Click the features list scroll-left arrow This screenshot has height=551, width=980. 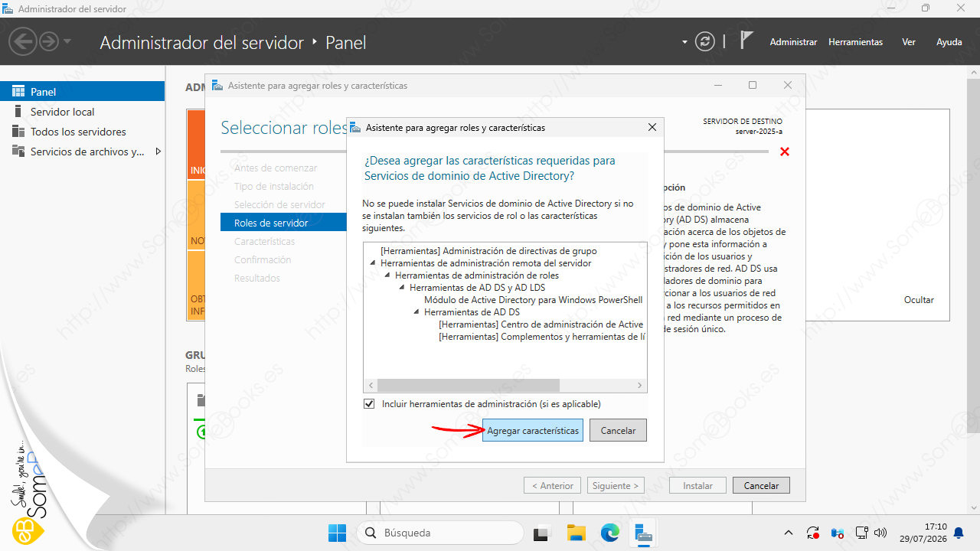tap(370, 386)
